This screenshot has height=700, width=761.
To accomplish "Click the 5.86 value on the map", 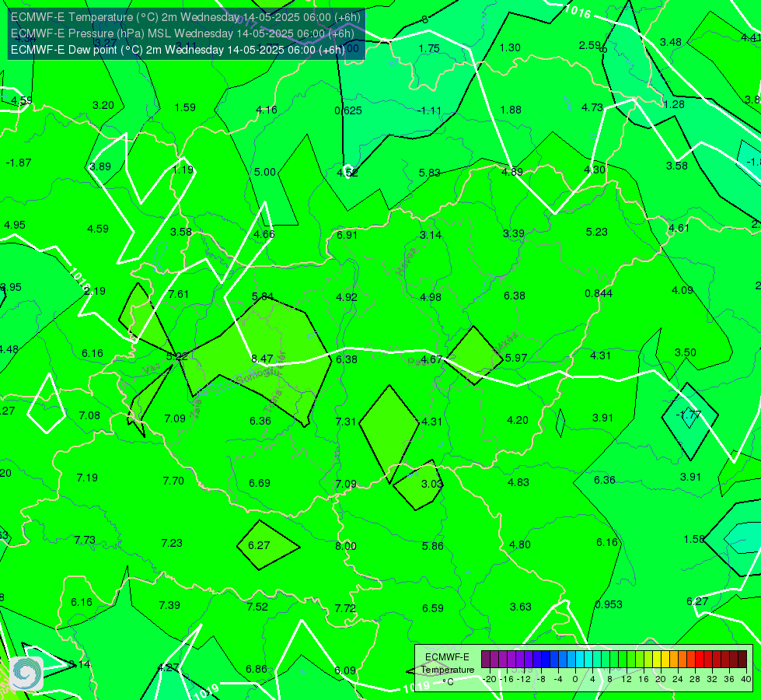I will (x=432, y=546).
